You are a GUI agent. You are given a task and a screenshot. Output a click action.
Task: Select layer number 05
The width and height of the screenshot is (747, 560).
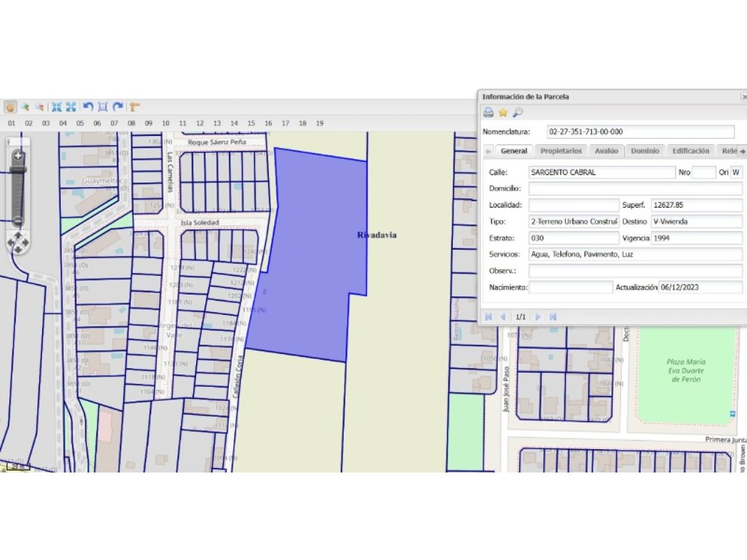pyautogui.click(x=80, y=123)
